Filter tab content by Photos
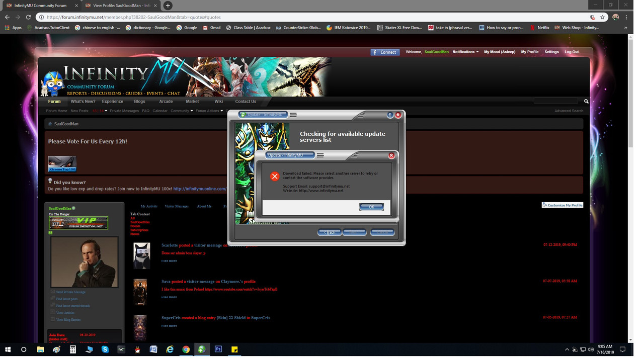This screenshot has height=360, width=644. pyautogui.click(x=135, y=234)
